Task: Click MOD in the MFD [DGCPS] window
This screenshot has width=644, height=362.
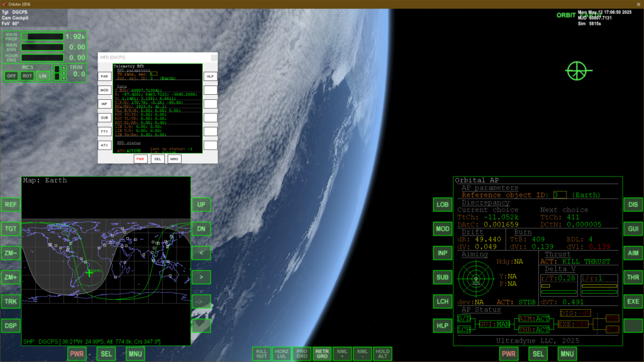Action: coord(105,90)
